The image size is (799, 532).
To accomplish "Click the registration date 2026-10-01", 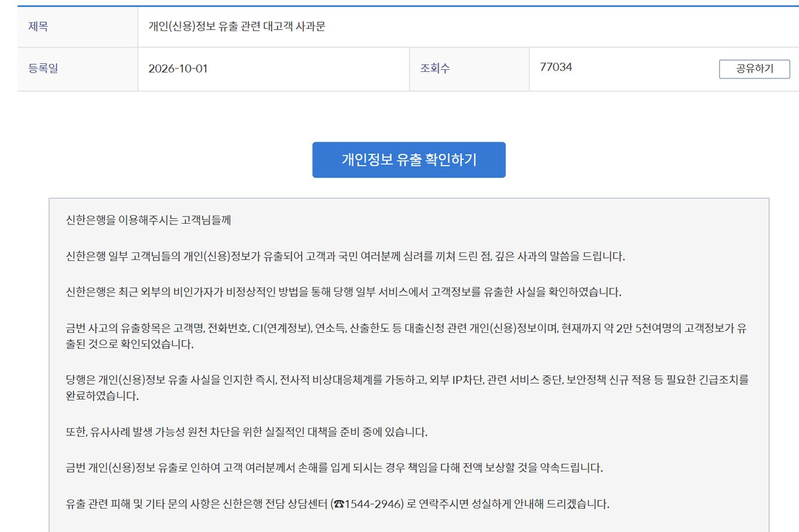I will tap(178, 69).
